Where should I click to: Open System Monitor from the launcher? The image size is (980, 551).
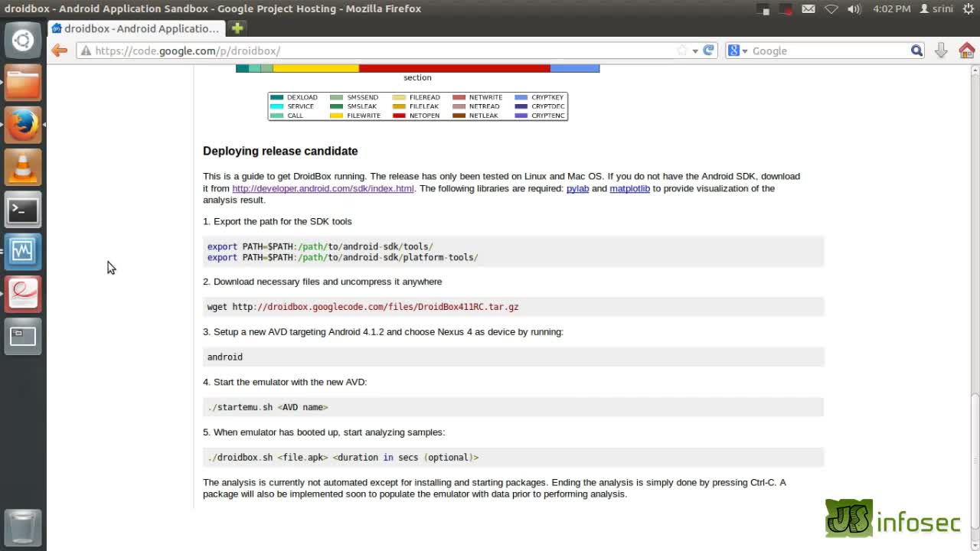[23, 251]
